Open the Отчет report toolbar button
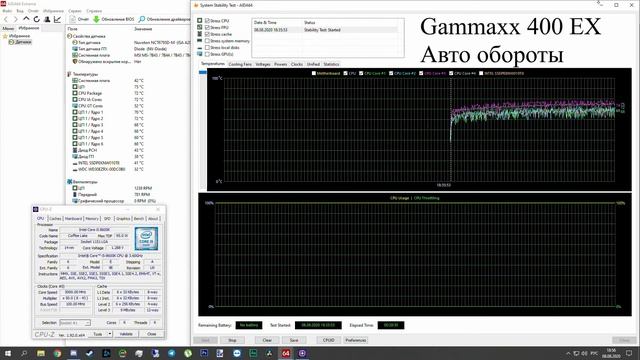This screenshot has width=640, height=360. pos(79,19)
